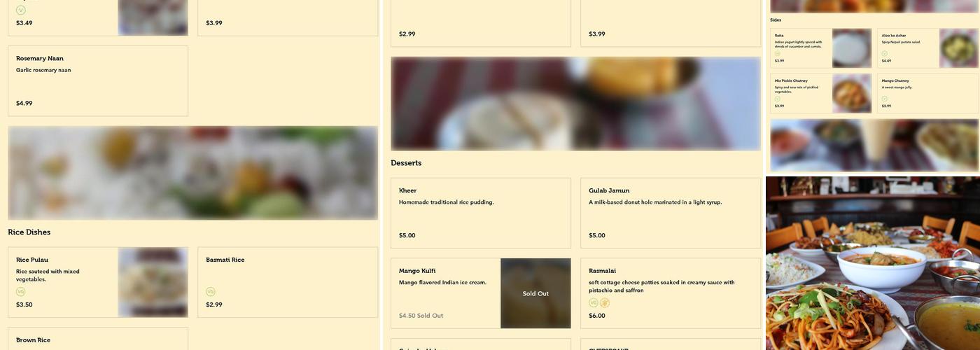Open the Aloo ko Achar photo
This screenshot has width=980, height=350.
pyautogui.click(x=958, y=48)
